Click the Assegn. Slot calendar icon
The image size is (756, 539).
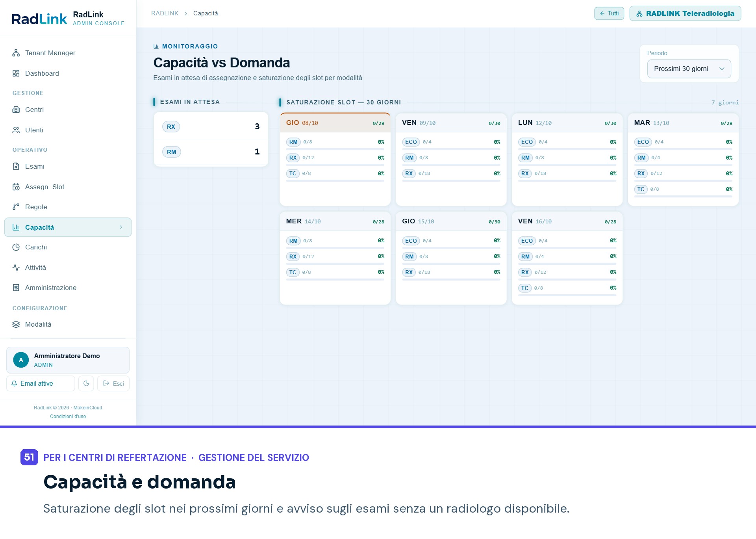tap(16, 187)
